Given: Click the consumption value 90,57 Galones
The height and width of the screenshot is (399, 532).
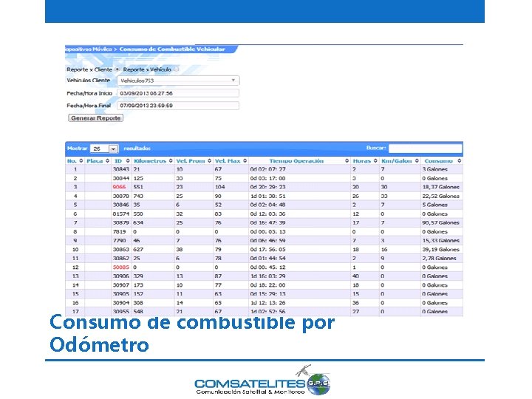Looking at the screenshot, I should [x=440, y=222].
